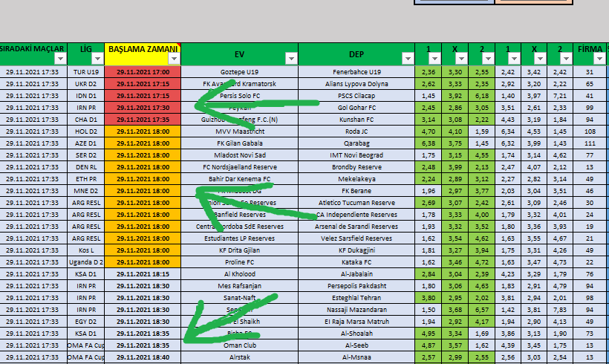Select the Goztepe U19 cell

tap(239, 72)
